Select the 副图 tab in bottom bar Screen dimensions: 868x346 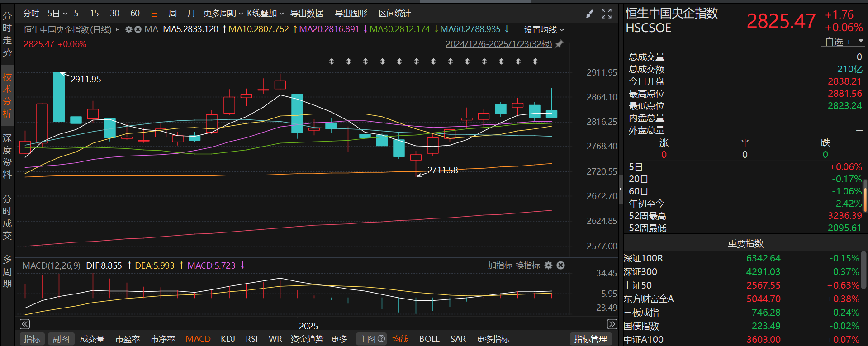(x=61, y=339)
